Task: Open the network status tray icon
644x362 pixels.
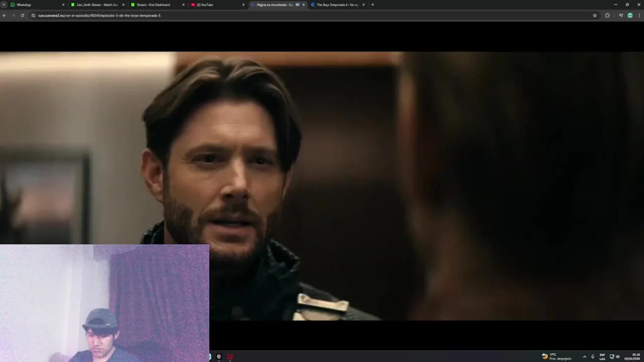Action: [612, 356]
